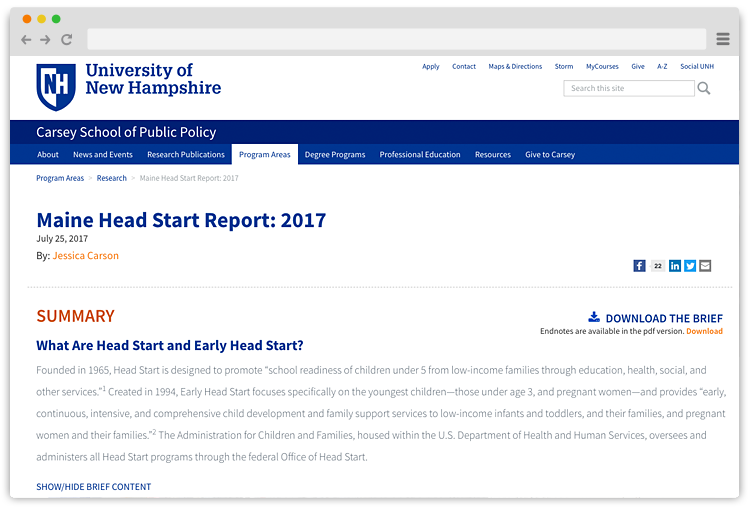The width and height of the screenshot is (750, 509).
Task: Click the Search this site field
Action: pos(629,88)
